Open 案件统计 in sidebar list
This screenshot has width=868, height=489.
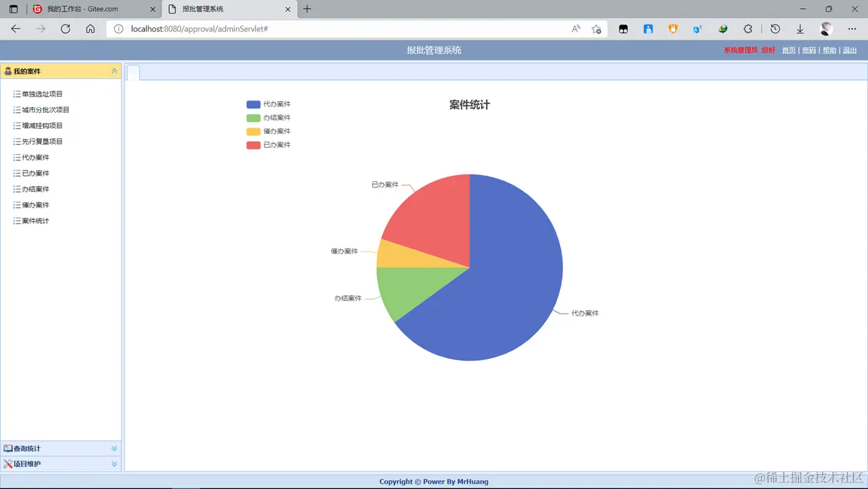point(36,221)
